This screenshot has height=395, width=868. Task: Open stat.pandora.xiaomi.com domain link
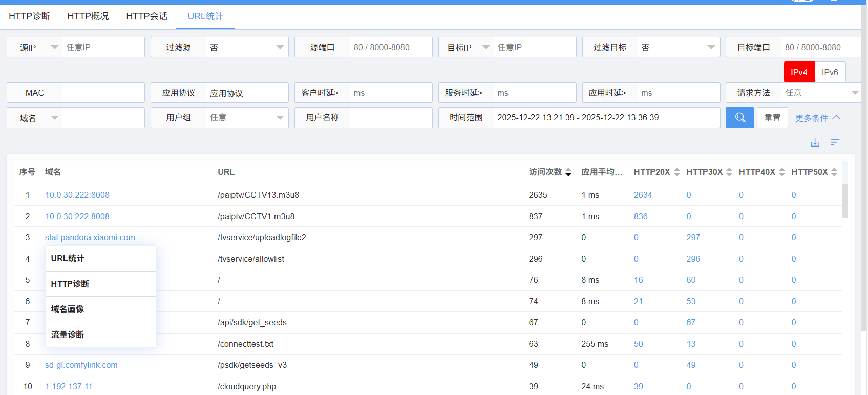point(90,237)
